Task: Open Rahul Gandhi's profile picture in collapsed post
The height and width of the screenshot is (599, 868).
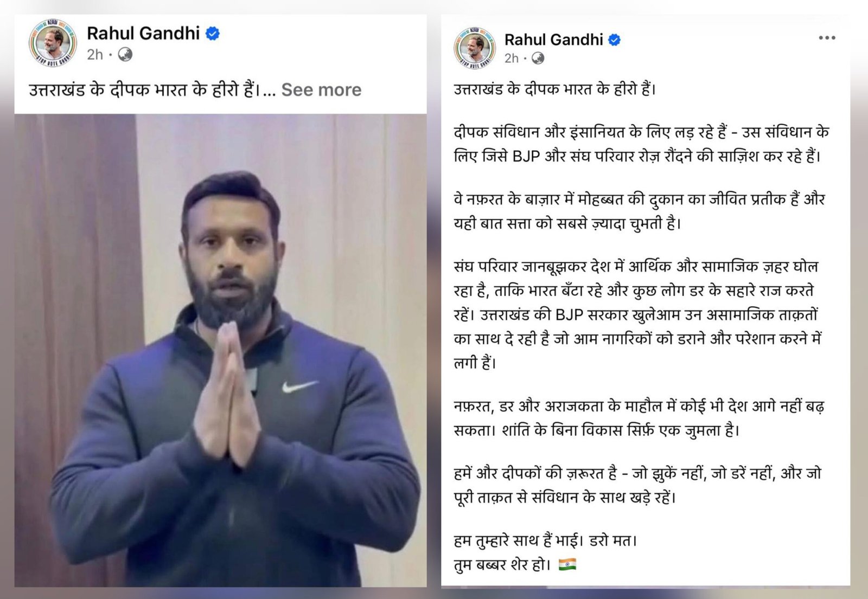Action: (53, 43)
